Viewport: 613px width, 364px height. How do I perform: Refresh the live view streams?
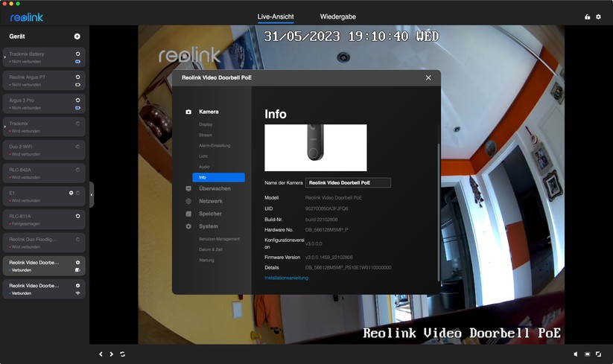[122, 354]
